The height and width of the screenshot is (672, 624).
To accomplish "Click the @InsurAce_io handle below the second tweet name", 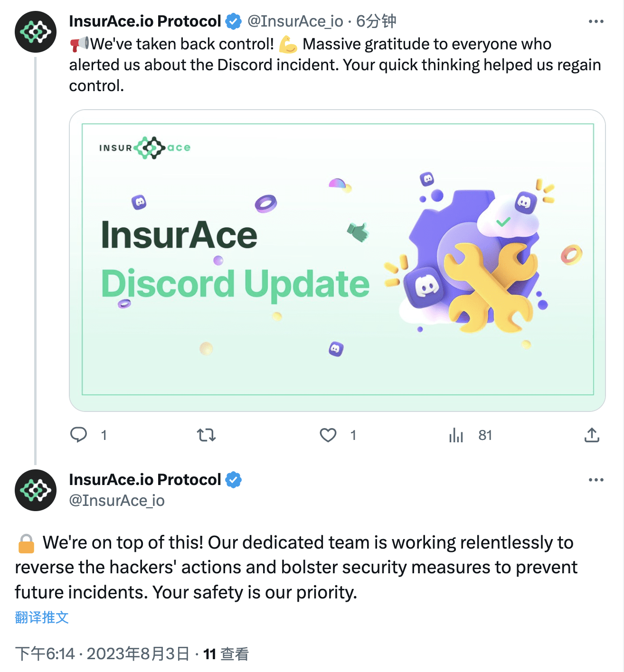I will pyautogui.click(x=117, y=501).
